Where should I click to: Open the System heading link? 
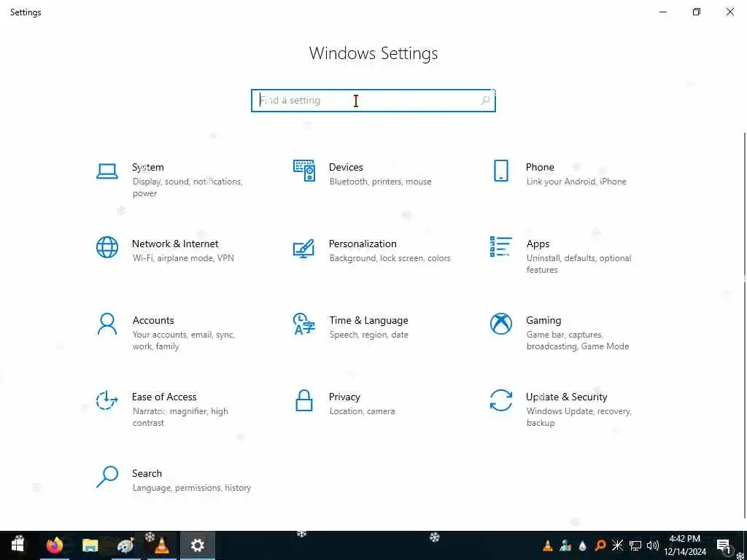147,167
